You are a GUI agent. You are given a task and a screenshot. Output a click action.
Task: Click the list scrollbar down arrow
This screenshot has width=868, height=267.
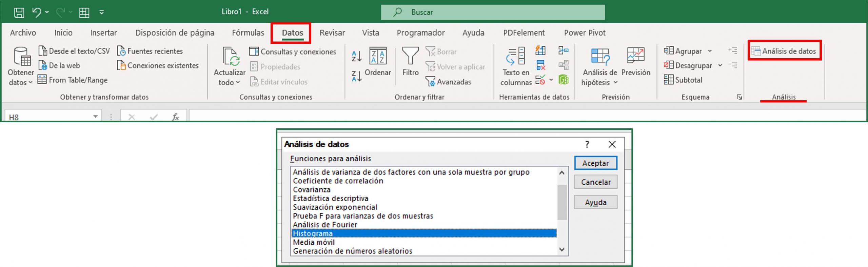(562, 250)
